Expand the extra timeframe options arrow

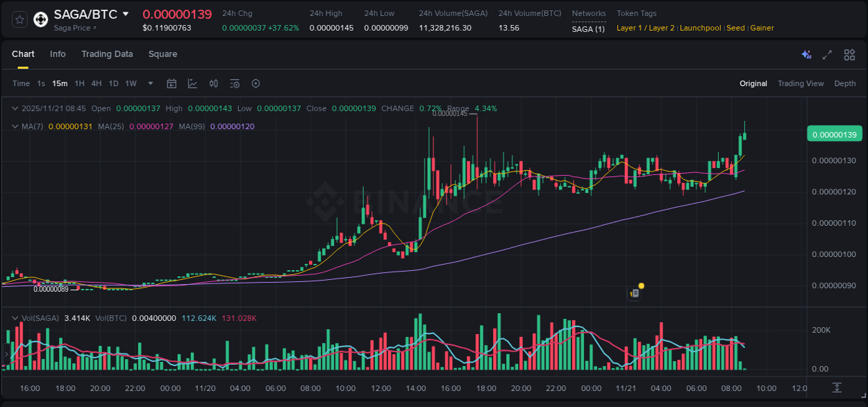[149, 83]
